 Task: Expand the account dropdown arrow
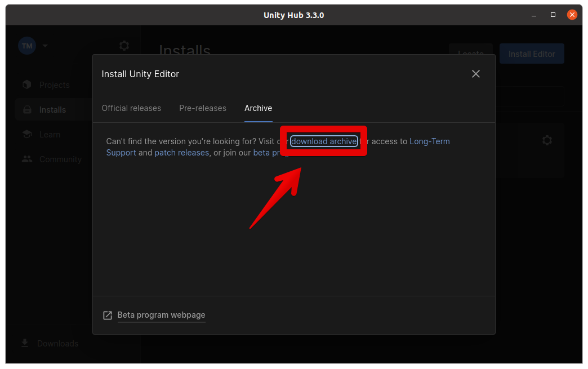click(45, 46)
